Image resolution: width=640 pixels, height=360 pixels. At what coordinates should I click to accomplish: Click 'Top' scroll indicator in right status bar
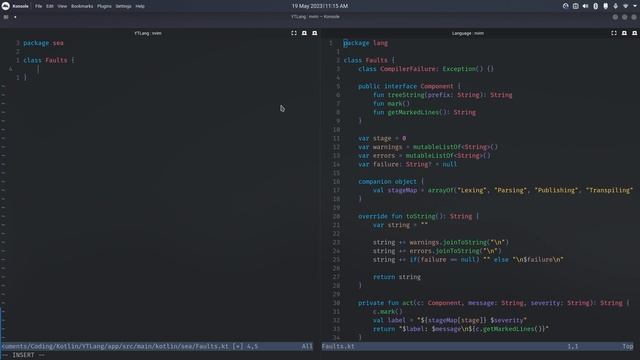point(628,346)
